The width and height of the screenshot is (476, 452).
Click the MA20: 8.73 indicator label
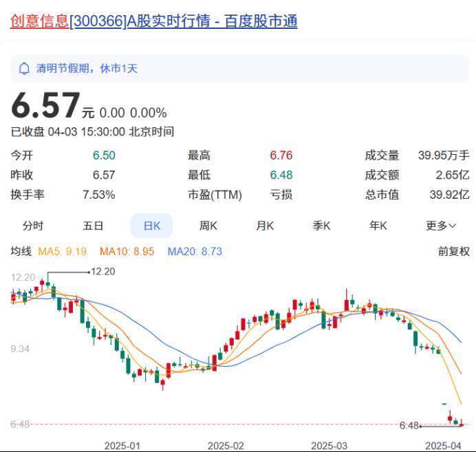tap(195, 251)
